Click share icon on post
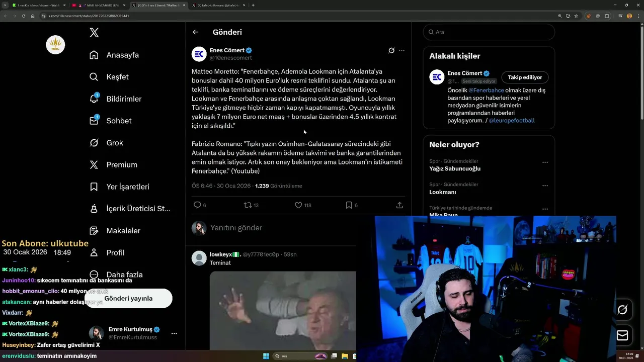 point(399,205)
